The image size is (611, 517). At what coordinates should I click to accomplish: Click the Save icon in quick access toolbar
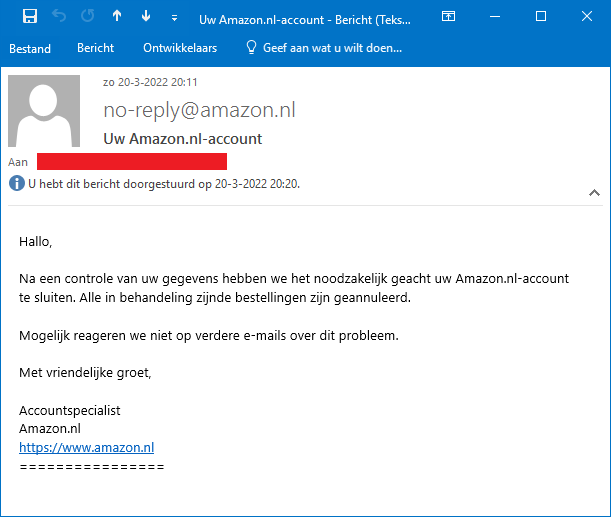pyautogui.click(x=30, y=17)
